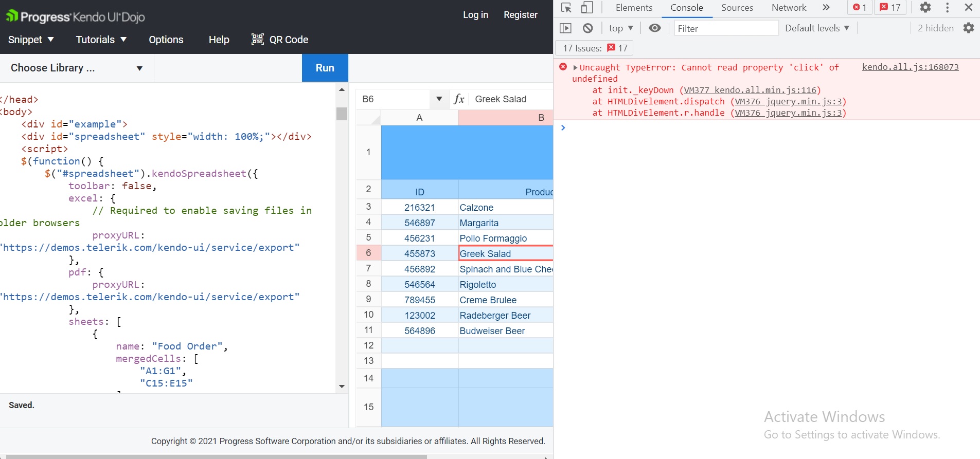
Task: Toggle the device toolbar icon
Action: pos(587,8)
